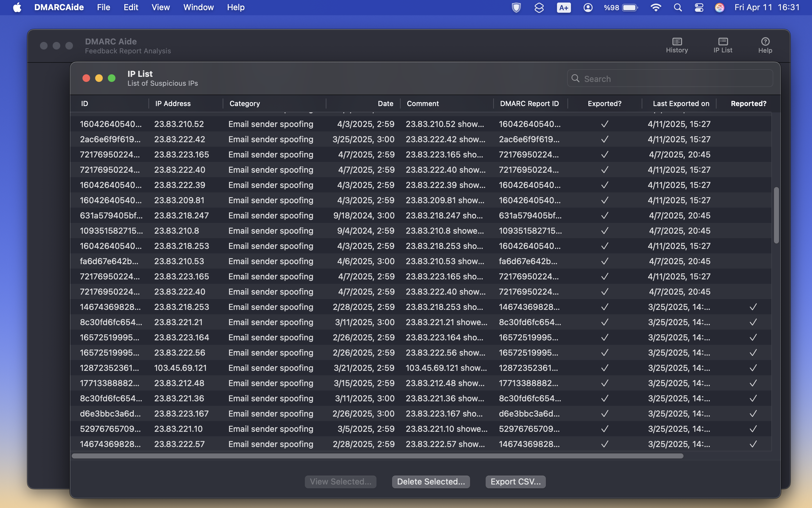Select the row with IP 23.83.210.53
This screenshot has width=812, height=508.
tap(421, 261)
